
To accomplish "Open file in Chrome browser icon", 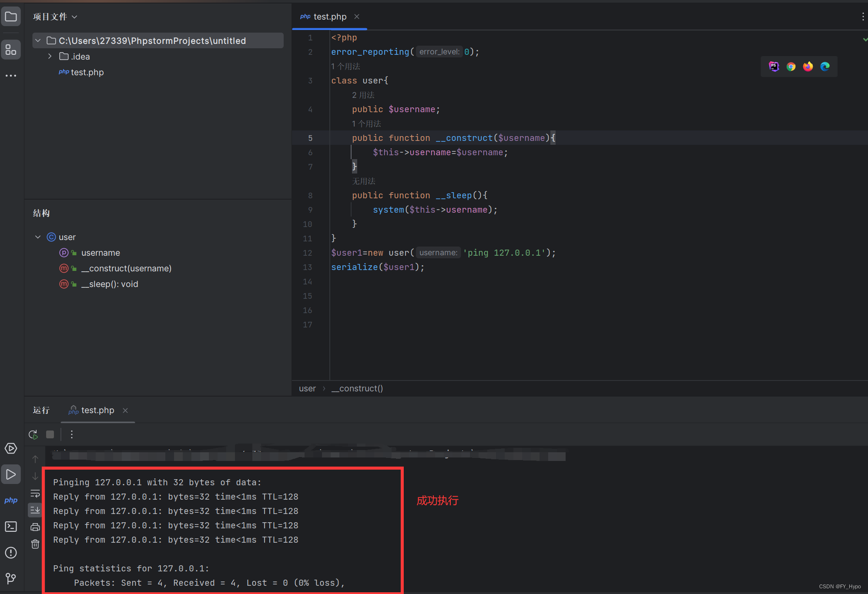I will click(791, 67).
